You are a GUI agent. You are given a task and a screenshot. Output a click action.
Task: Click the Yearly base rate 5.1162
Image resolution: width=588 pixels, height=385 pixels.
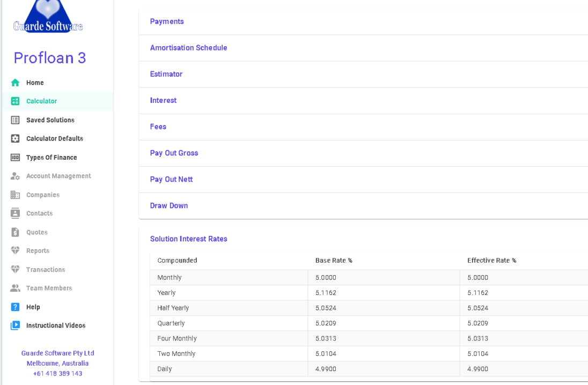click(326, 293)
